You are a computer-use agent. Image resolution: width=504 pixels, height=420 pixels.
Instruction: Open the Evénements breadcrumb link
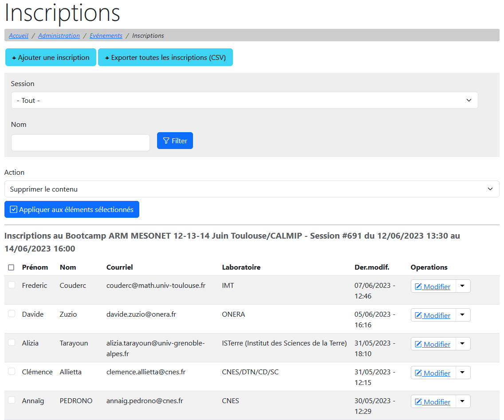click(106, 35)
